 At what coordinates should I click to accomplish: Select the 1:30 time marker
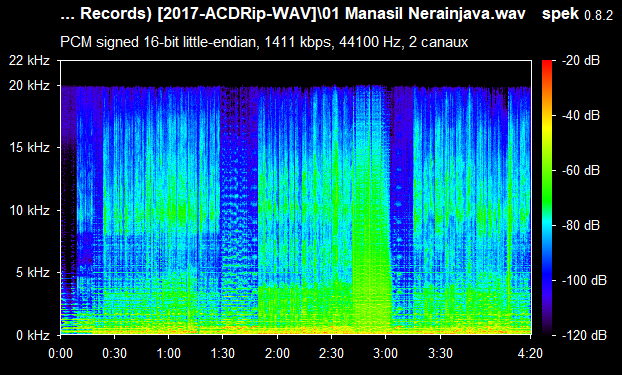(x=223, y=353)
